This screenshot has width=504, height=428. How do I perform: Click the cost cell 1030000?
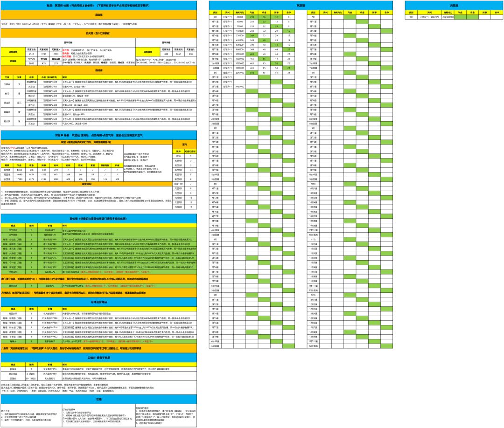(x=240, y=54)
